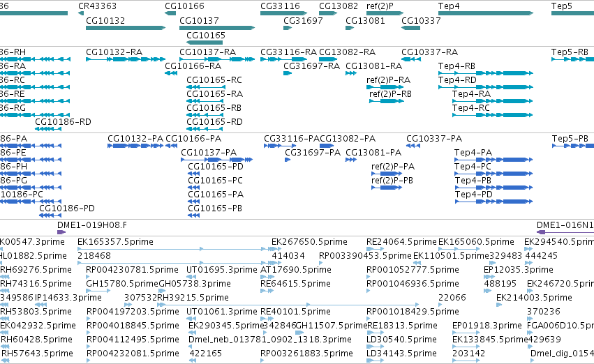Select the CG10132-PA protein label
Screen dimensions: 594x364
[x=135, y=139]
